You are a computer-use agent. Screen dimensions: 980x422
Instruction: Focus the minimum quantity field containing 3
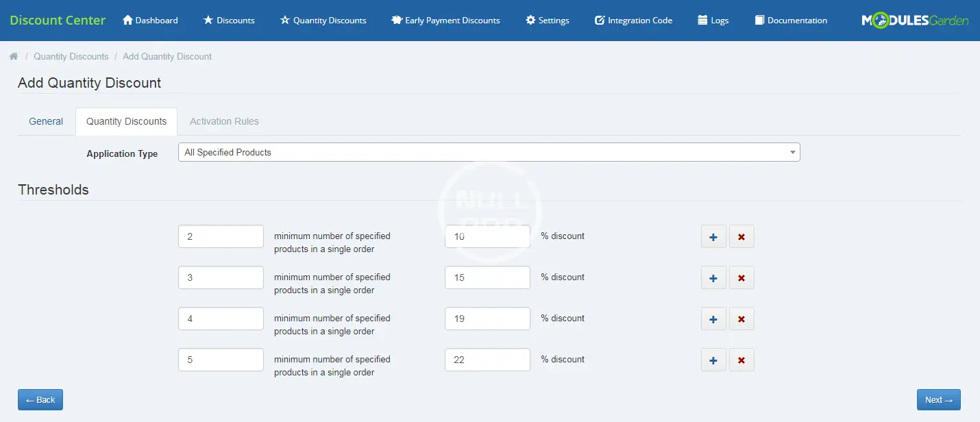pos(221,277)
